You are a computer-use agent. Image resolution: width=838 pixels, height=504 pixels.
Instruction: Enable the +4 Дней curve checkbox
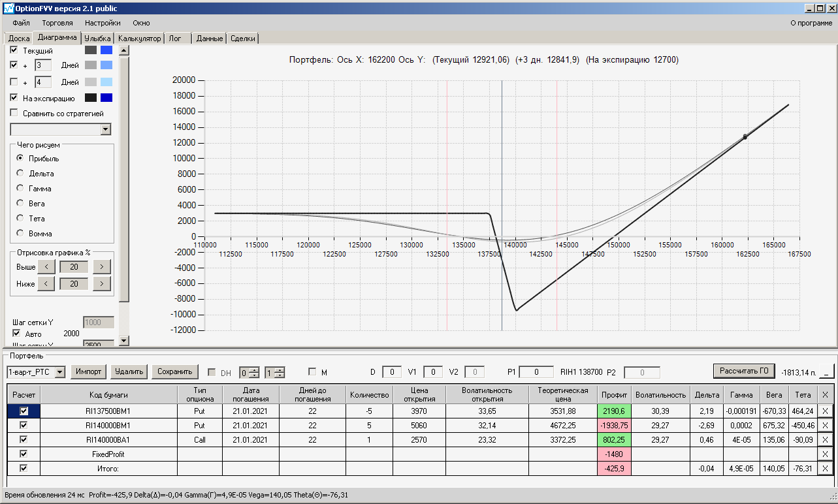(x=14, y=82)
